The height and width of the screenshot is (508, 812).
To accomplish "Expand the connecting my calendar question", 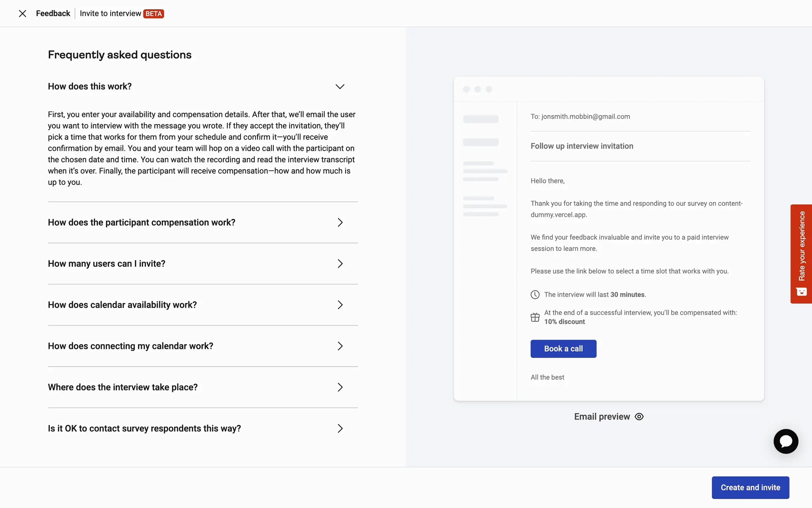I will 340,346.
